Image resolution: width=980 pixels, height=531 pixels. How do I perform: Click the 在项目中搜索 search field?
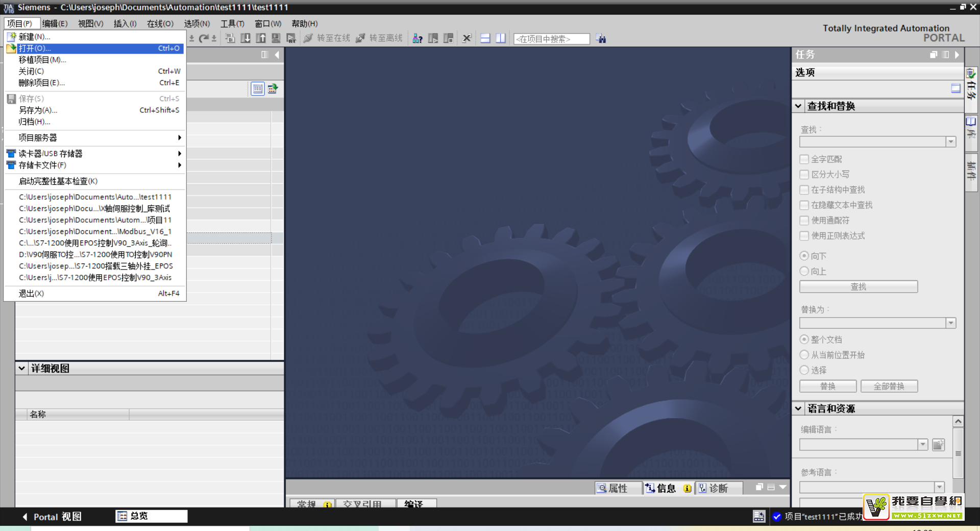[x=551, y=39]
